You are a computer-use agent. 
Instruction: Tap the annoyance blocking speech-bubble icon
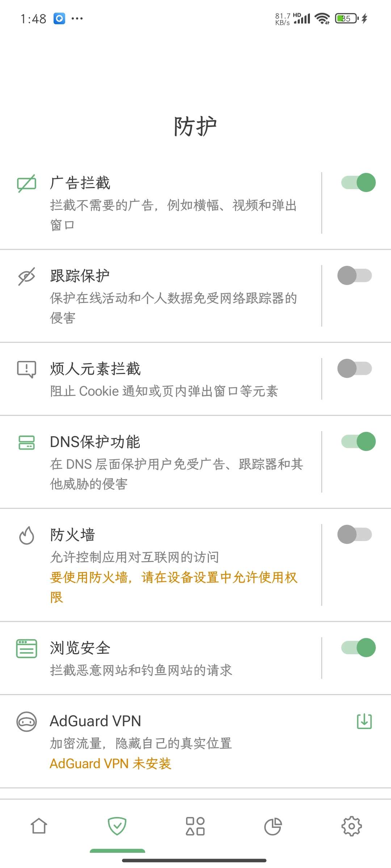click(x=27, y=369)
